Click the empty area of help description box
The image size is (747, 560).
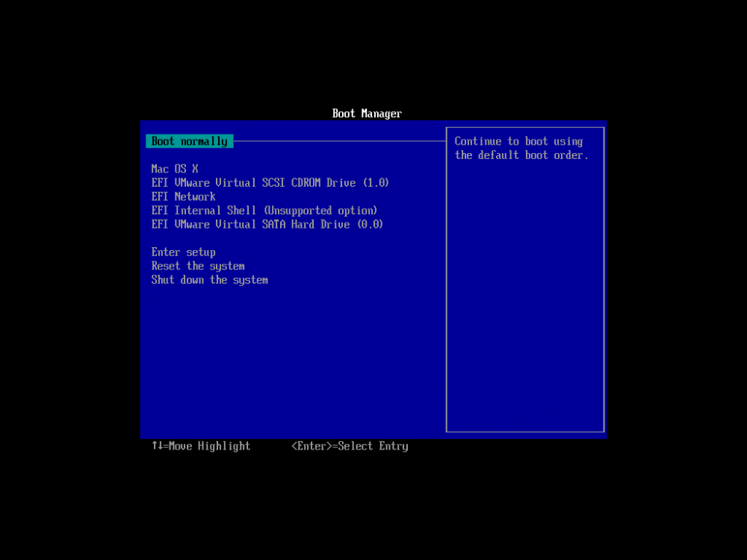525,295
